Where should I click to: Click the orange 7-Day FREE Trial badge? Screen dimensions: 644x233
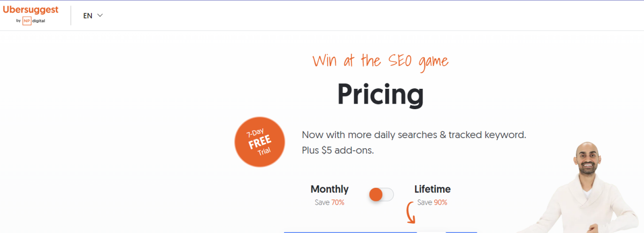(259, 142)
